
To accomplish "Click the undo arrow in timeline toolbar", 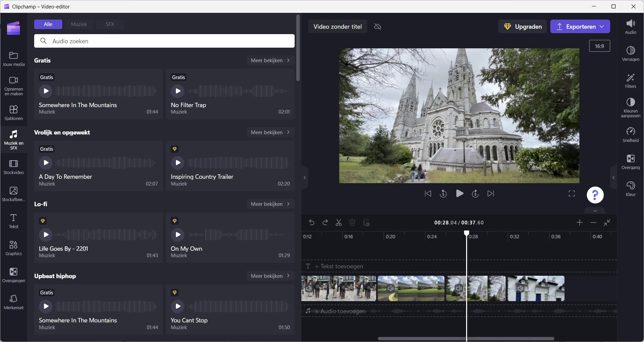I will coord(312,223).
